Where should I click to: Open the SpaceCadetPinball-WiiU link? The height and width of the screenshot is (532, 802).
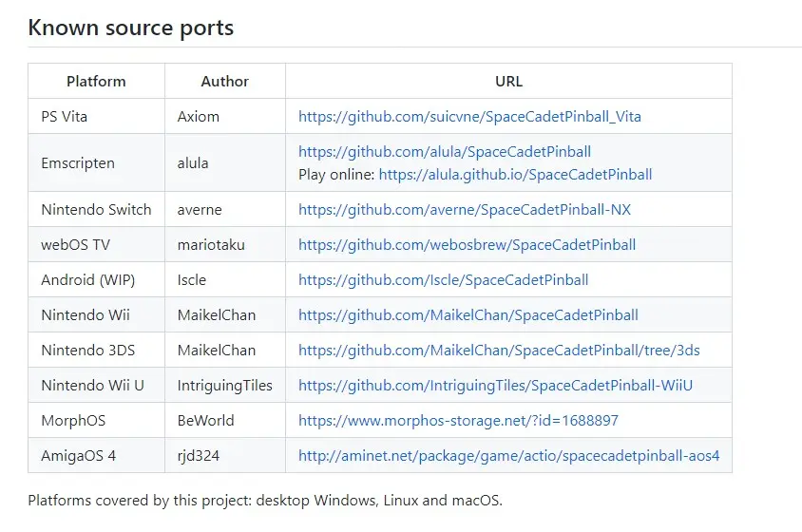(x=496, y=385)
